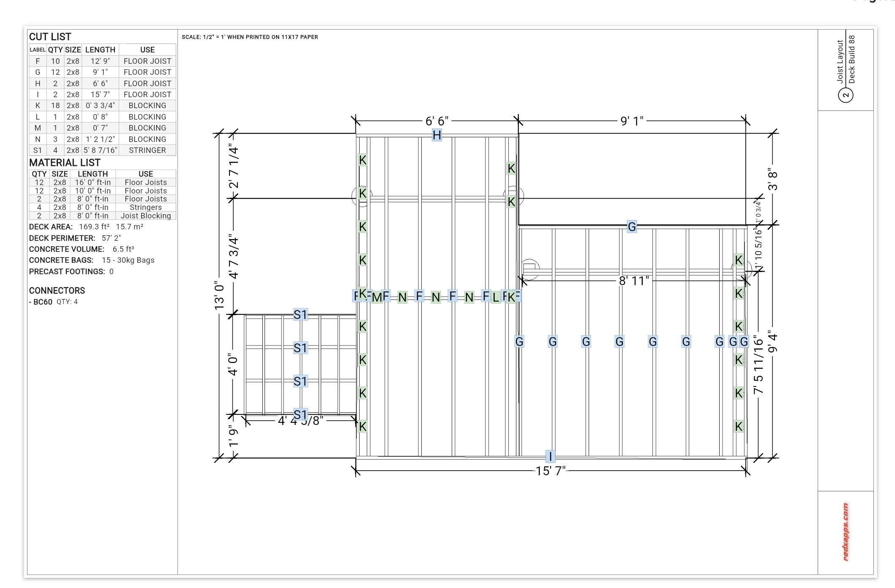The width and height of the screenshot is (895, 588).
Task: Click the I joist label at bottom
Action: pos(550,456)
